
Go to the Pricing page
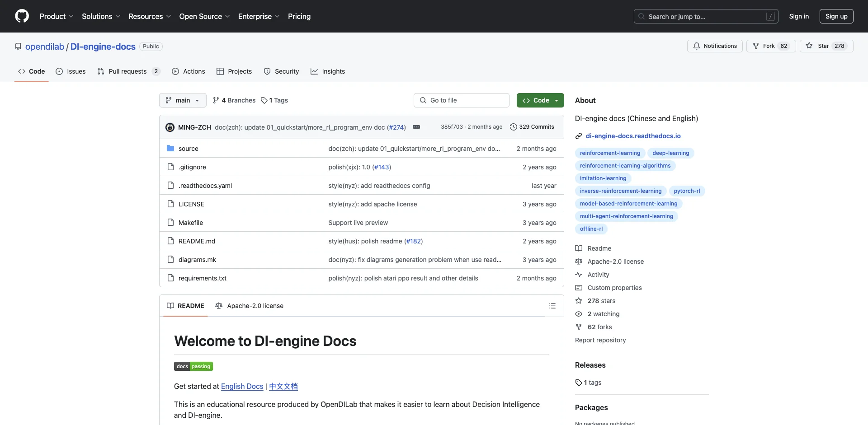299,16
